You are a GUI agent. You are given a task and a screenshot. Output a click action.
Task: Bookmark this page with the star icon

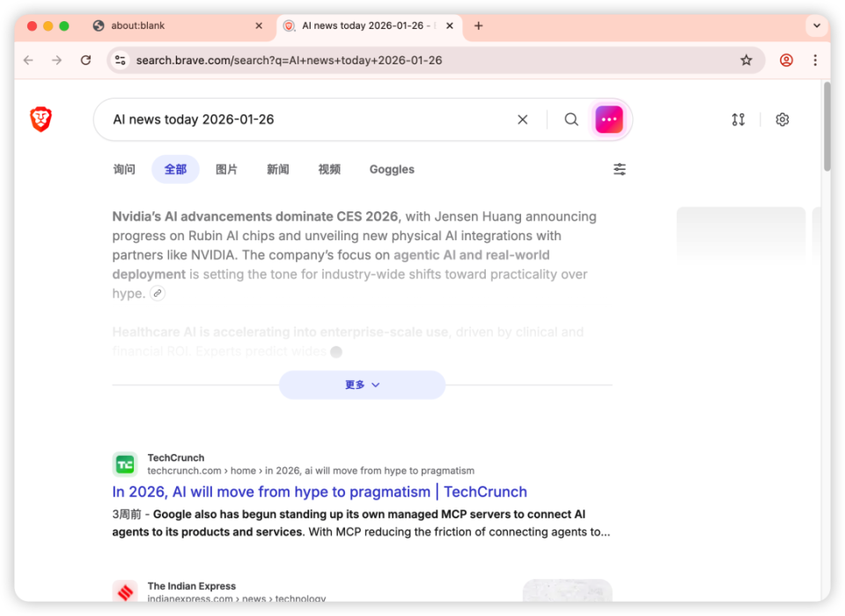(746, 60)
